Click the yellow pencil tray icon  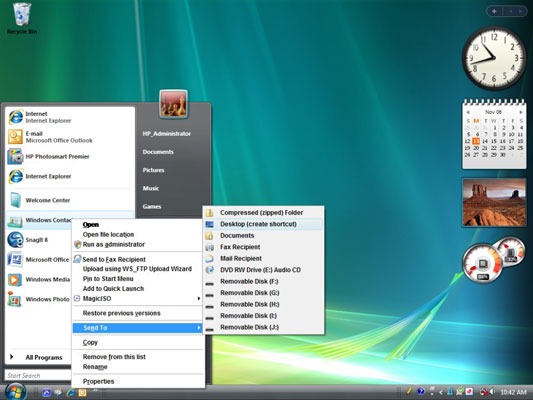pyautogui.click(x=409, y=392)
